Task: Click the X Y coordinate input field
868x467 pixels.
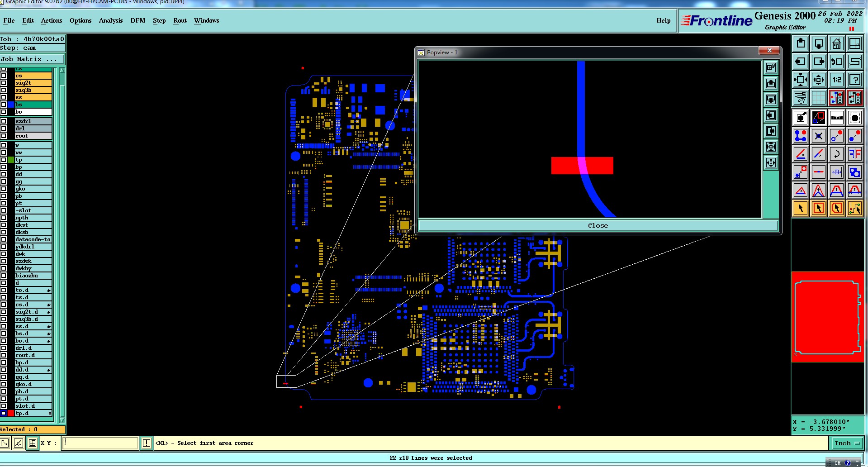Action: (100, 443)
